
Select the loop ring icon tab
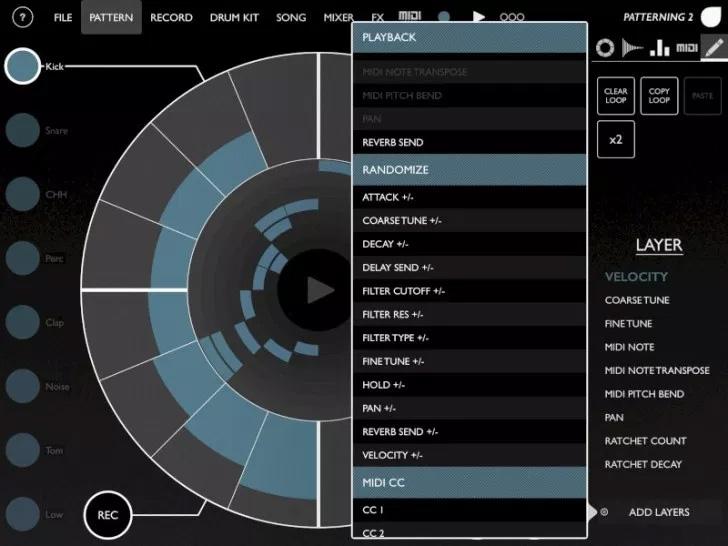(x=605, y=47)
